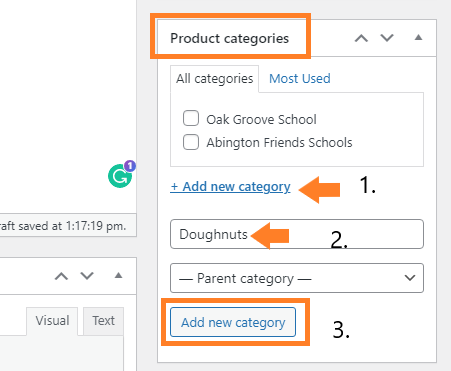Switch editor to Visual tab

coord(52,321)
